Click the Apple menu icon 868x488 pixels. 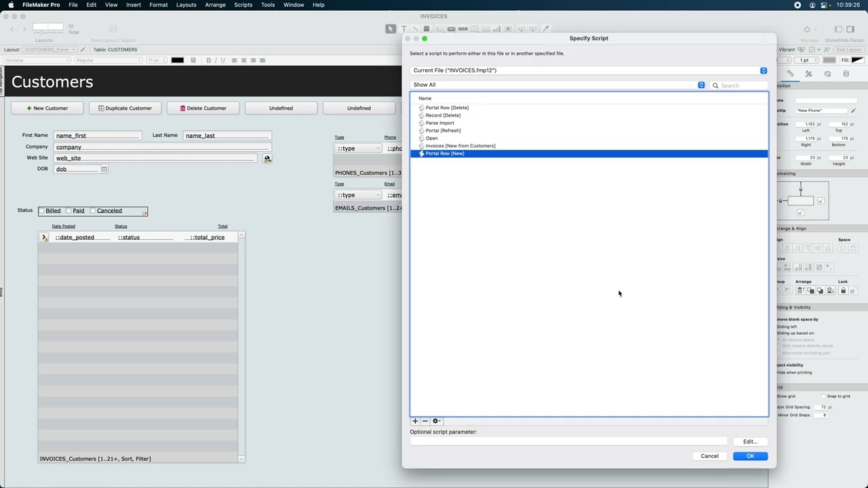(11, 5)
